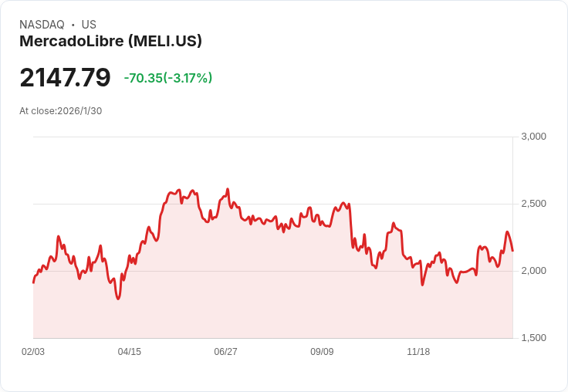Click the 04/15 x-axis date label
The height and width of the screenshot is (392, 568).
click(130, 351)
